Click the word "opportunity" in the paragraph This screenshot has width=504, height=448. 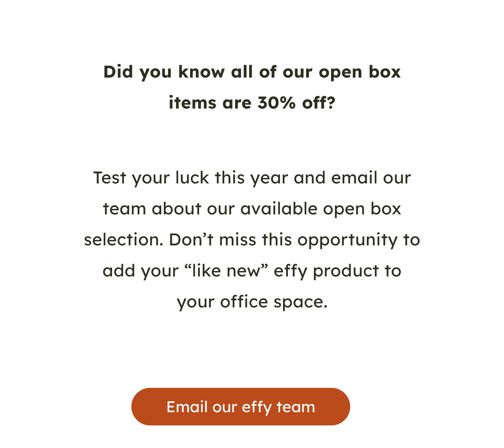point(347,240)
